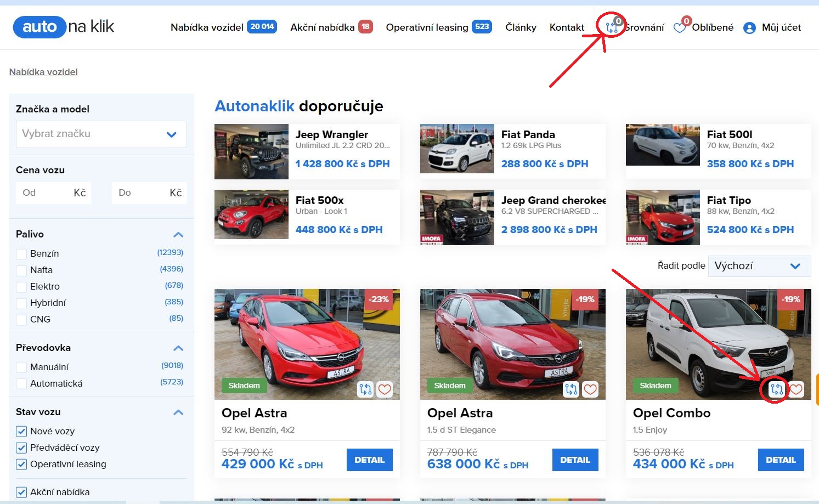Open the red Fiat 500x thumbnail photo

251,214
